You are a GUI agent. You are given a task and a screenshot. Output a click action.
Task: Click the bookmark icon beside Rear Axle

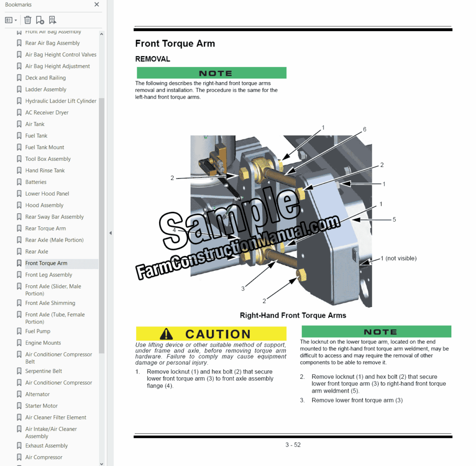click(19, 251)
